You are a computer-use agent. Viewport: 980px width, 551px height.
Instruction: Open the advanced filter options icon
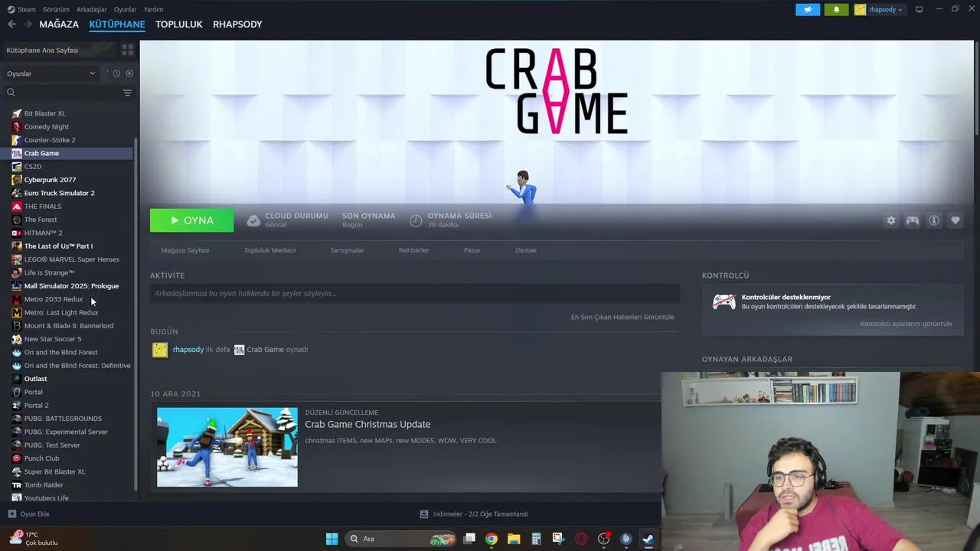[x=127, y=93]
